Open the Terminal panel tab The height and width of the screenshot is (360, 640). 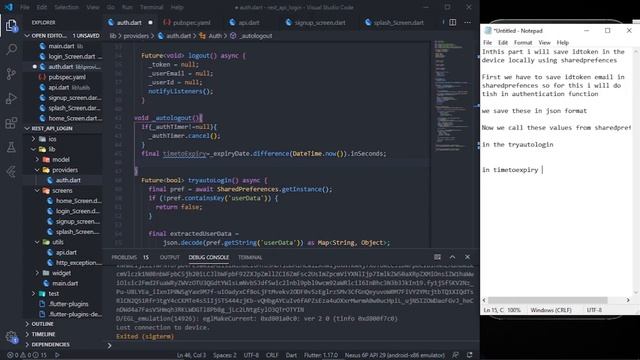[250, 258]
